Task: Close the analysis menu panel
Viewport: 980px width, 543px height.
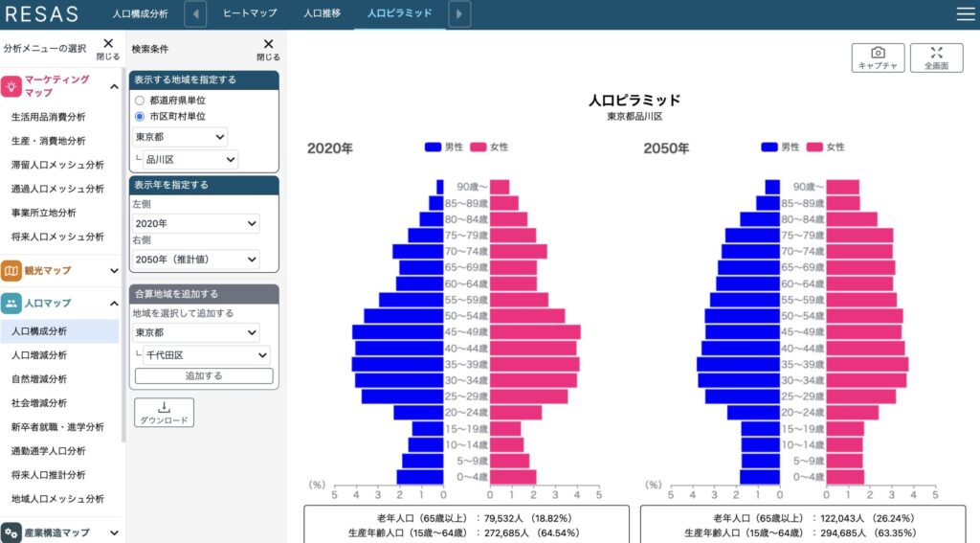Action: tap(108, 48)
